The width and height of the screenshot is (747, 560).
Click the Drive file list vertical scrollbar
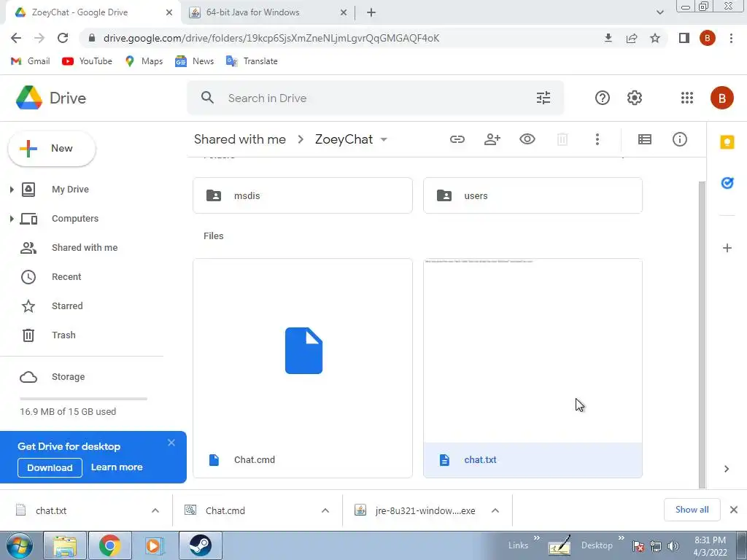pyautogui.click(x=702, y=335)
